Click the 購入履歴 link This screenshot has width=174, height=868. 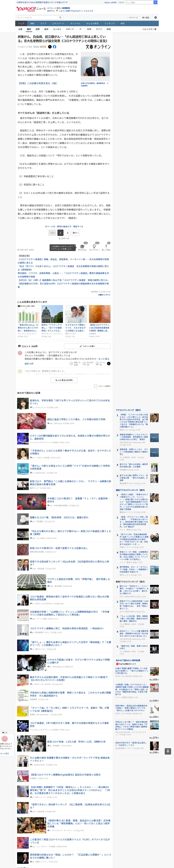(x=146, y=18)
